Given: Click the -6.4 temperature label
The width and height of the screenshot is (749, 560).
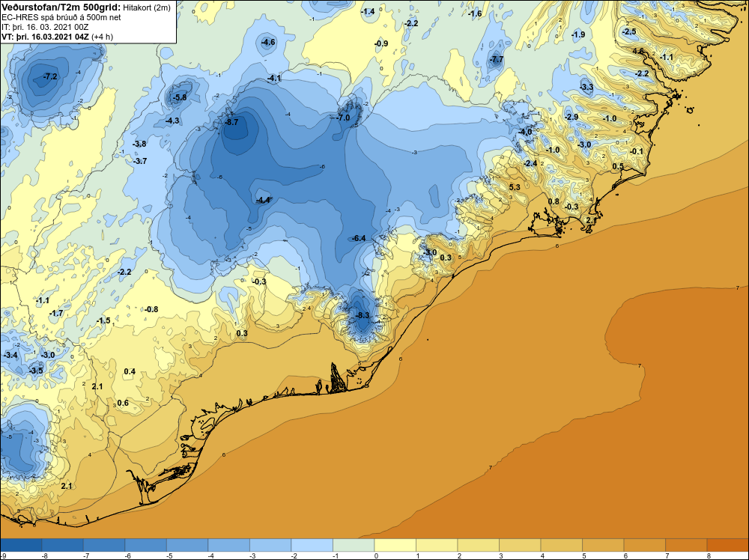Looking at the screenshot, I should pyautogui.click(x=359, y=238).
